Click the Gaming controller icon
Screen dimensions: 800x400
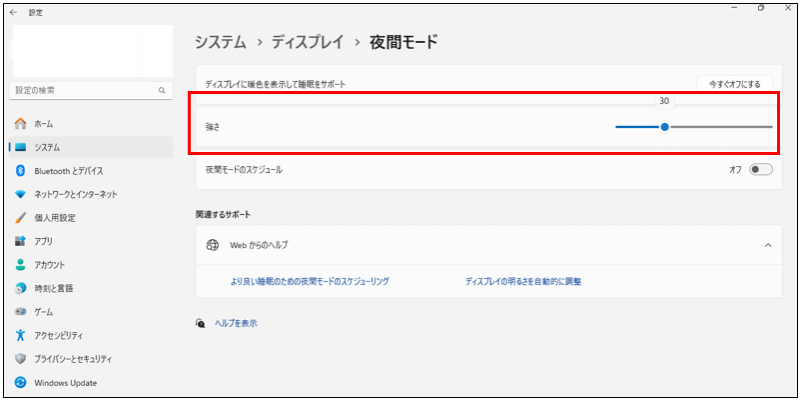pyautogui.click(x=20, y=311)
